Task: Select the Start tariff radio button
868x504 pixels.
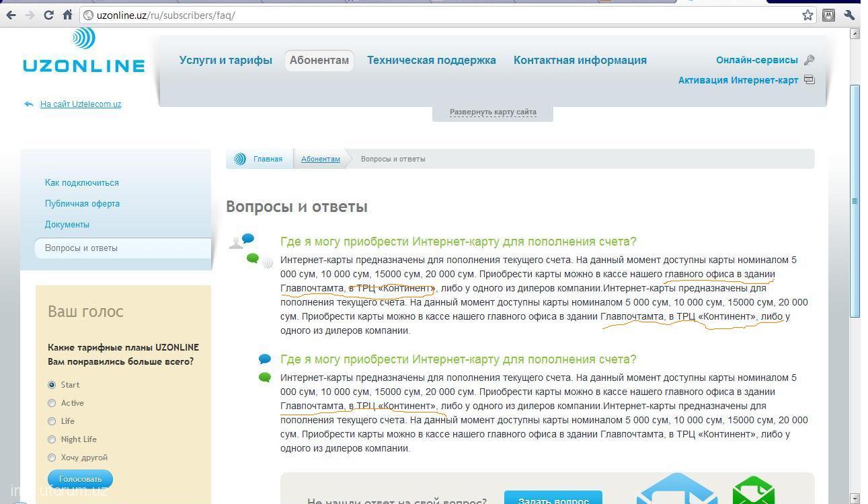Action: 52,385
